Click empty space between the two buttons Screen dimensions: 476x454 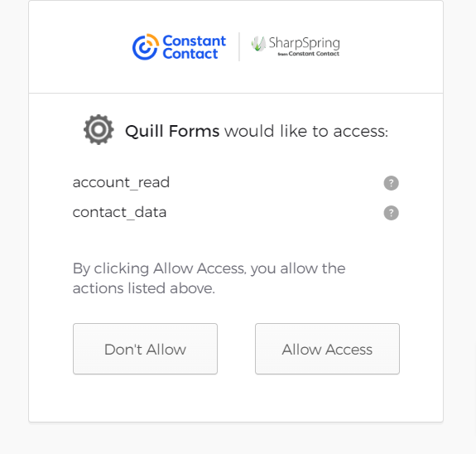click(x=236, y=349)
